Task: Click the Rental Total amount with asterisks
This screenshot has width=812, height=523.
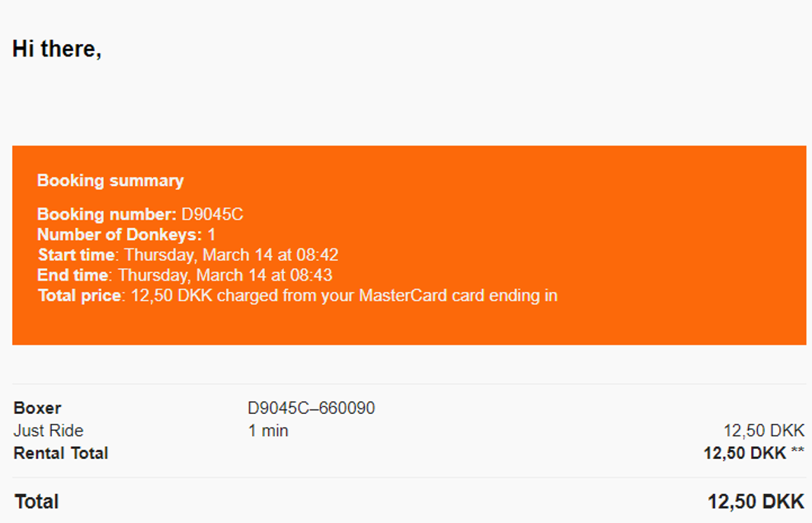Action: coord(754,453)
